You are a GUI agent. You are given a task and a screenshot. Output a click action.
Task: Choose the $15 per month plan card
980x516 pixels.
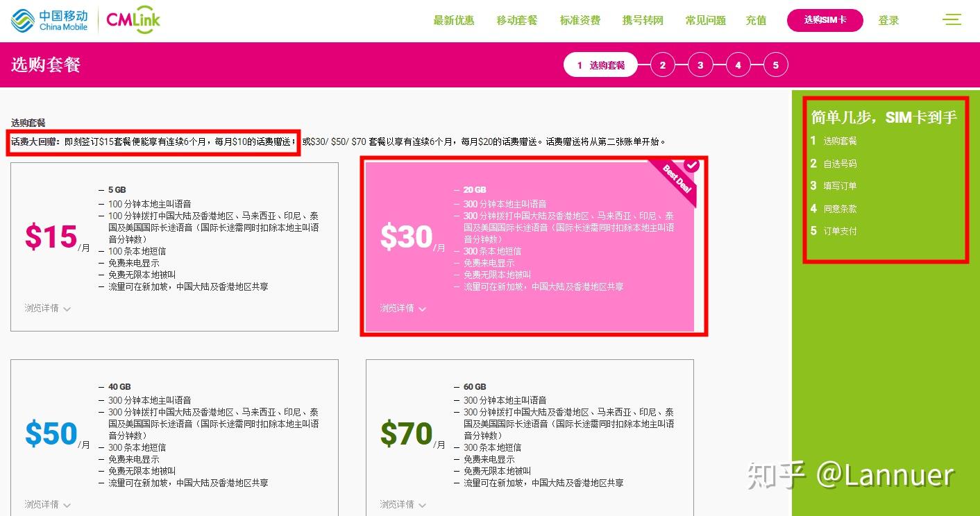175,247
